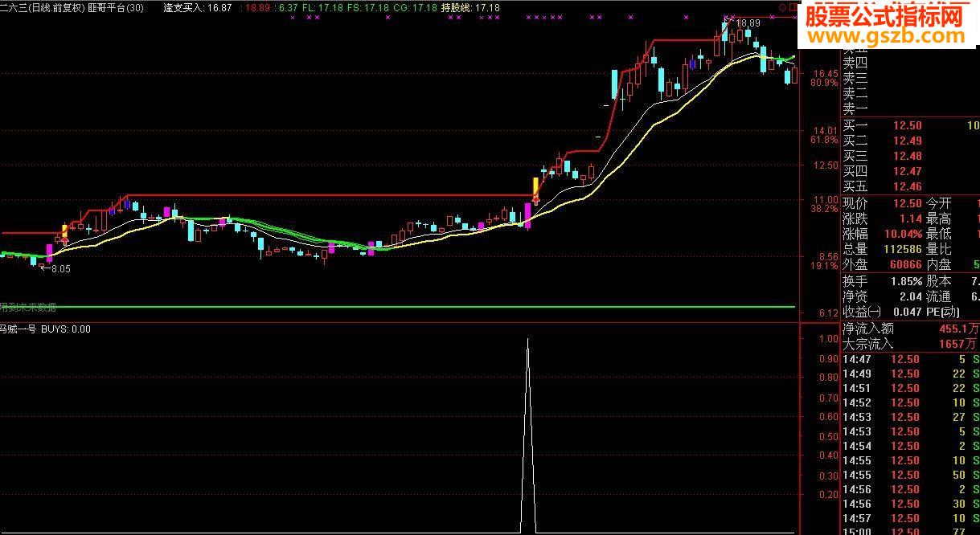Click the 持股线: 17.18 indicator value

[470, 7]
